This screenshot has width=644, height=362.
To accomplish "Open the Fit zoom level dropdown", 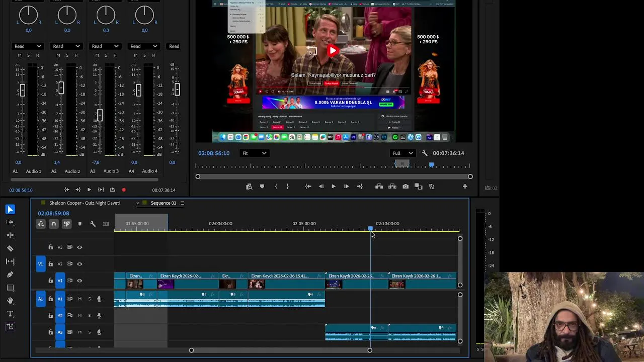I will [254, 153].
